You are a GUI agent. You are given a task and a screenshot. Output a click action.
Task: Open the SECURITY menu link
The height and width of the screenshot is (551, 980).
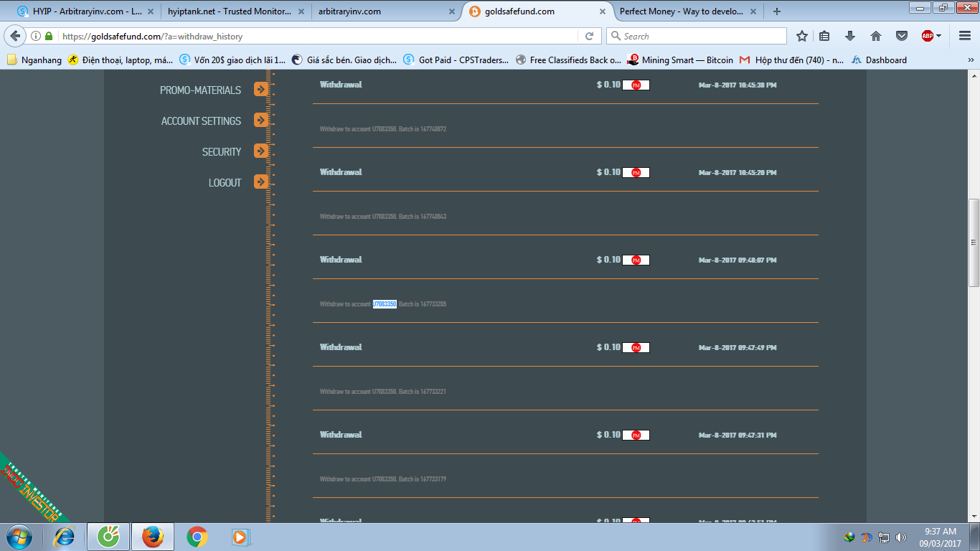[222, 152]
